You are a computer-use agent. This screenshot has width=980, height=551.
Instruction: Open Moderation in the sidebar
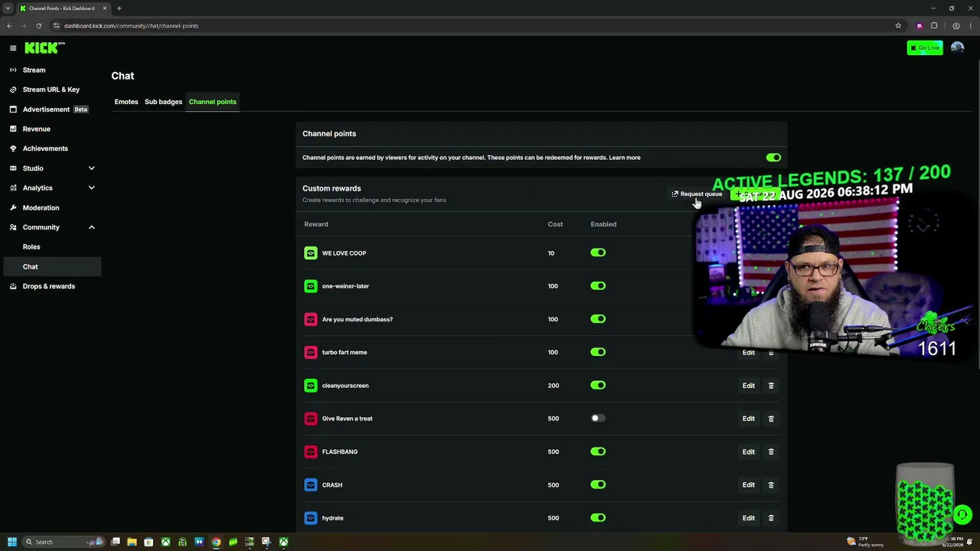tap(41, 207)
